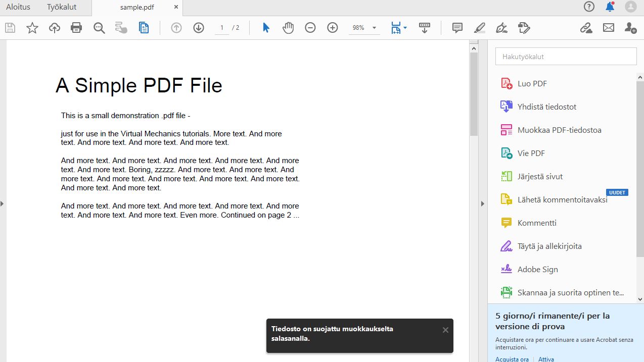The height and width of the screenshot is (362, 644).
Task: Switch to the Työkalut tab
Action: pos(62,7)
